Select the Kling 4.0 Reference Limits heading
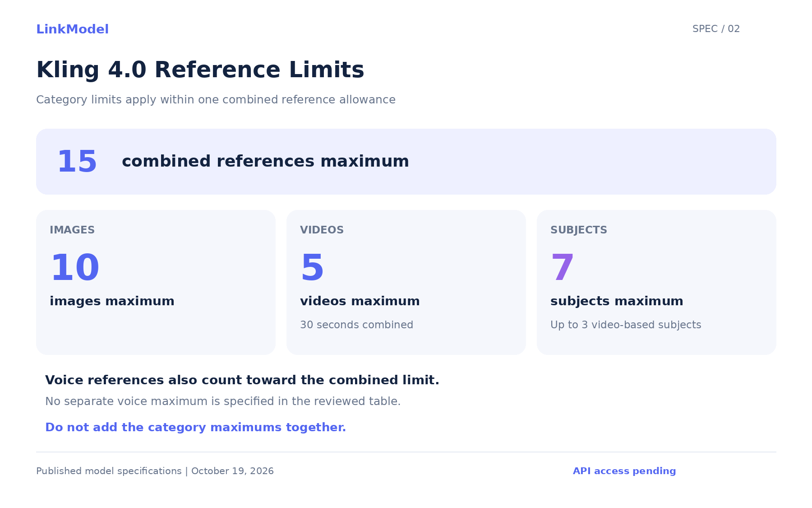The width and height of the screenshot is (812, 508). point(200,70)
